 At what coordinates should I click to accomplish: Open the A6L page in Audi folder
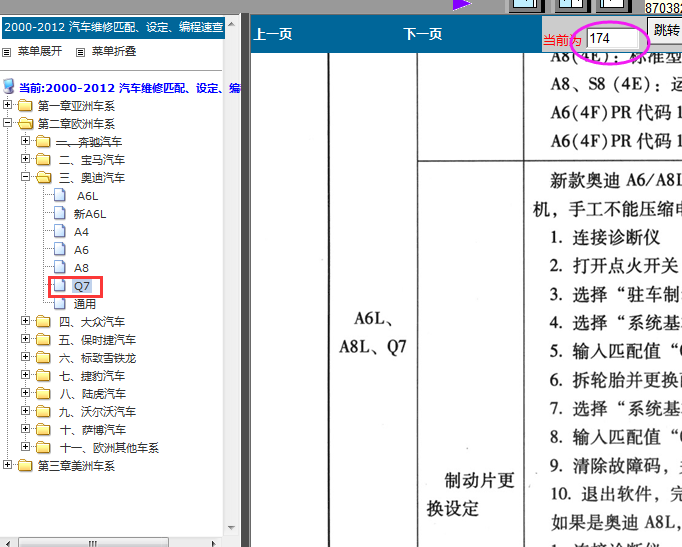[x=87, y=197]
